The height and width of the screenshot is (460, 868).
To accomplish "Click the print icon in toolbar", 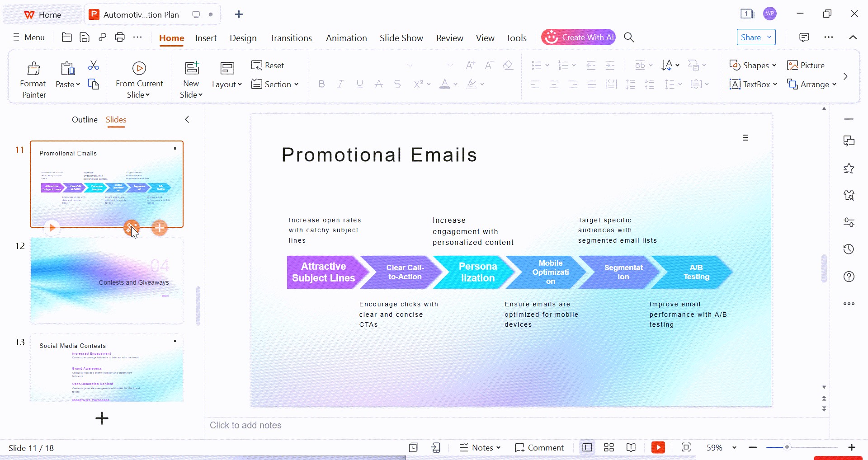I will (x=120, y=38).
